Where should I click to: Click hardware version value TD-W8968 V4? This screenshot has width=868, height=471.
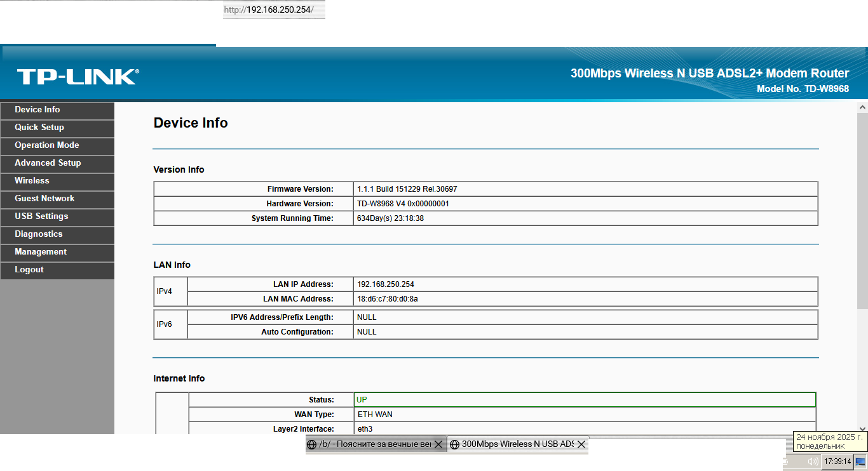pos(403,204)
